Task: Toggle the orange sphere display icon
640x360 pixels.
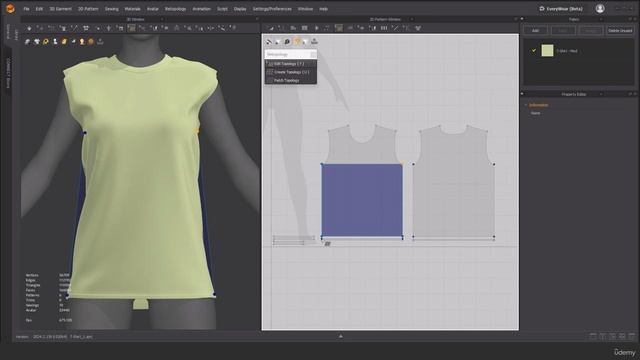Action: click(x=91, y=42)
